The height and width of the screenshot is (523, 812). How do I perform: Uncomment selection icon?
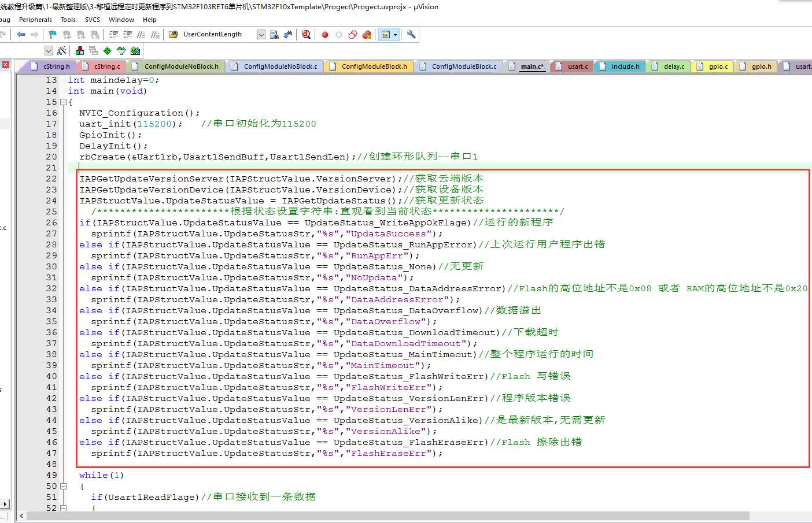click(x=156, y=35)
